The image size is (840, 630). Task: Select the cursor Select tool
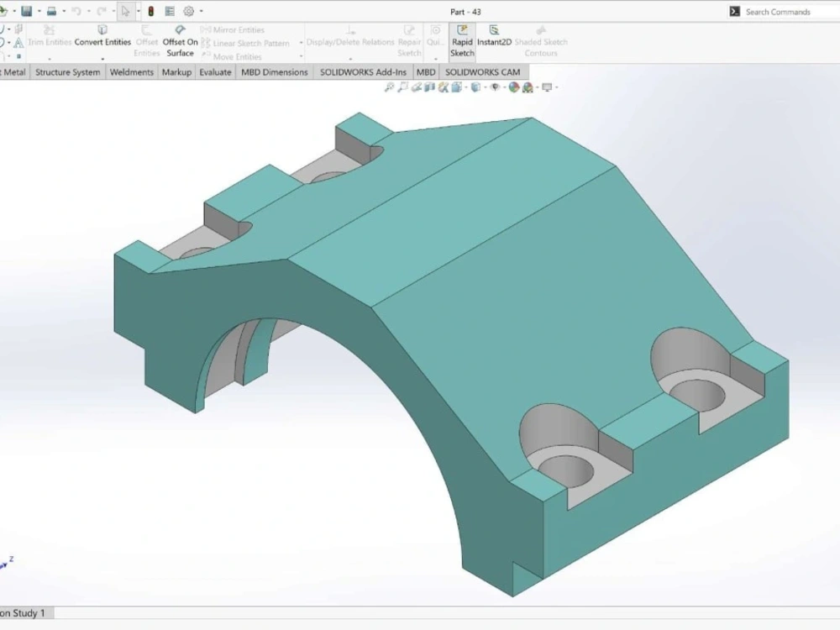tap(125, 11)
